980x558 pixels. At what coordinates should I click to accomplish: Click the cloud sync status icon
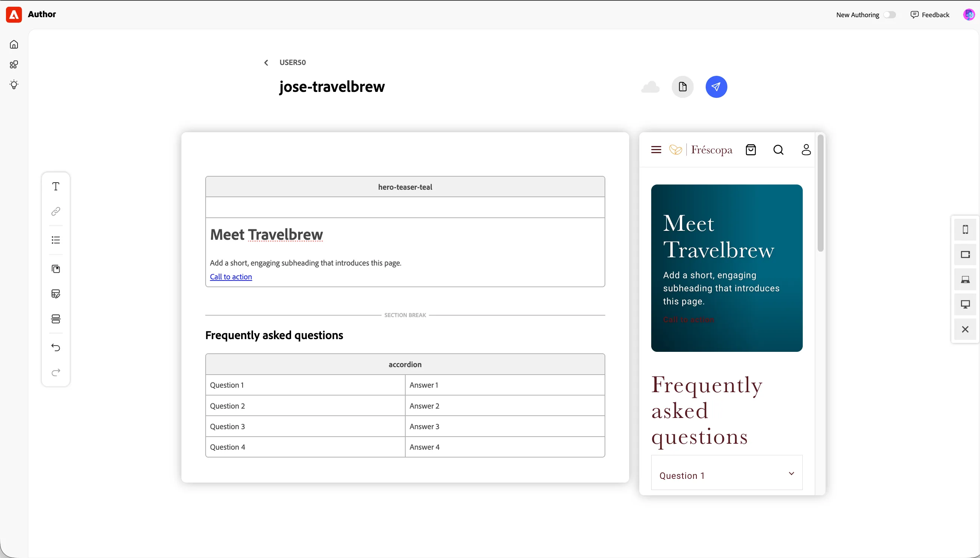(x=650, y=87)
